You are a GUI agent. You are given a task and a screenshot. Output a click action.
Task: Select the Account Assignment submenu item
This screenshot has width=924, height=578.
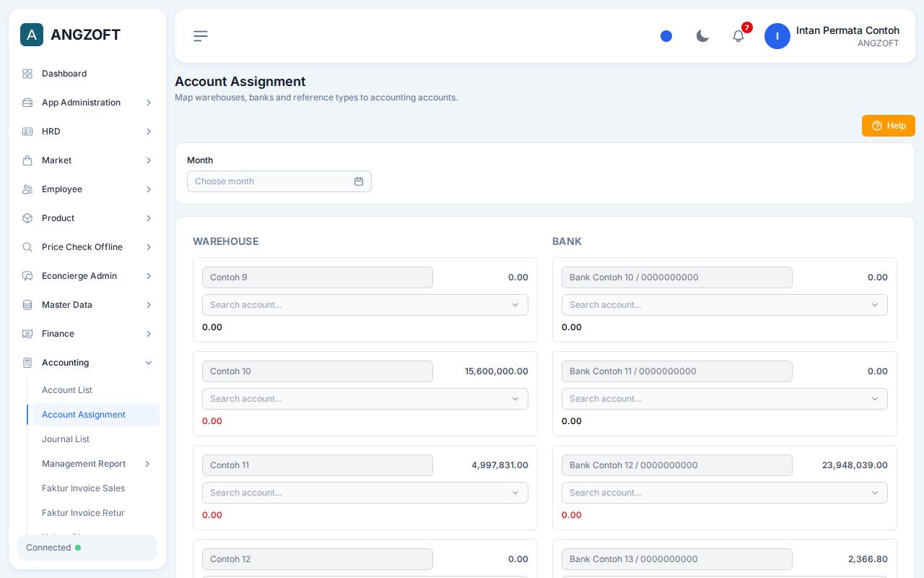(97, 415)
